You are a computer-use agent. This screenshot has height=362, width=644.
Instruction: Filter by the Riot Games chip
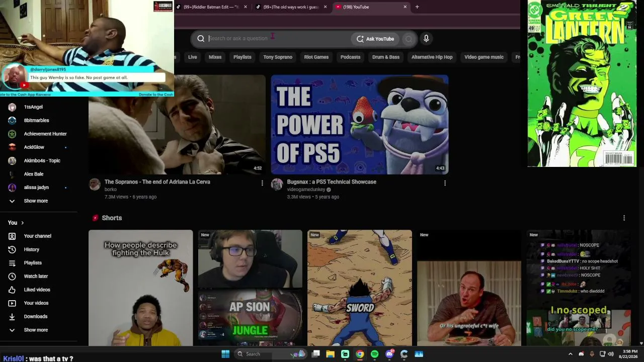click(316, 57)
